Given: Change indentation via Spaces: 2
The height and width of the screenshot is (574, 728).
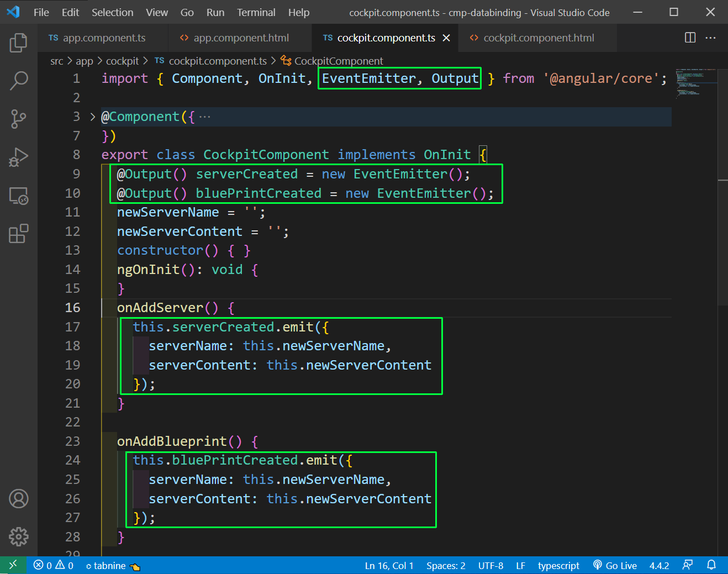Looking at the screenshot, I should pyautogui.click(x=446, y=565).
